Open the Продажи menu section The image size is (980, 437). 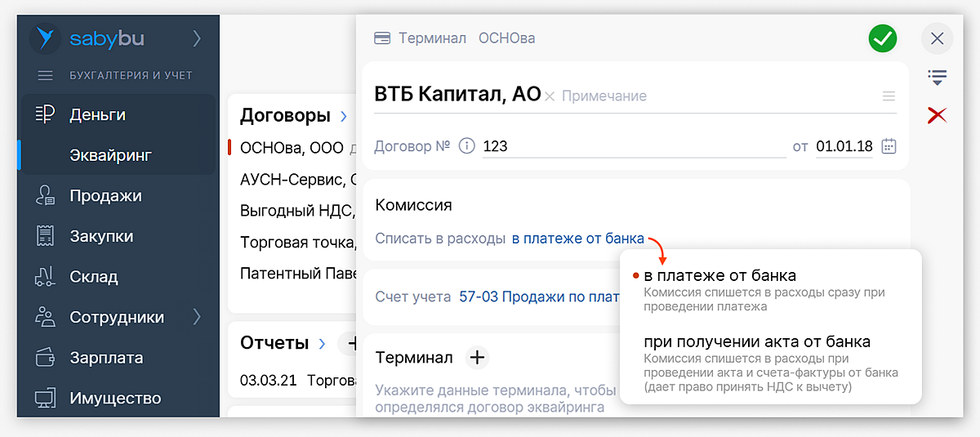point(105,195)
